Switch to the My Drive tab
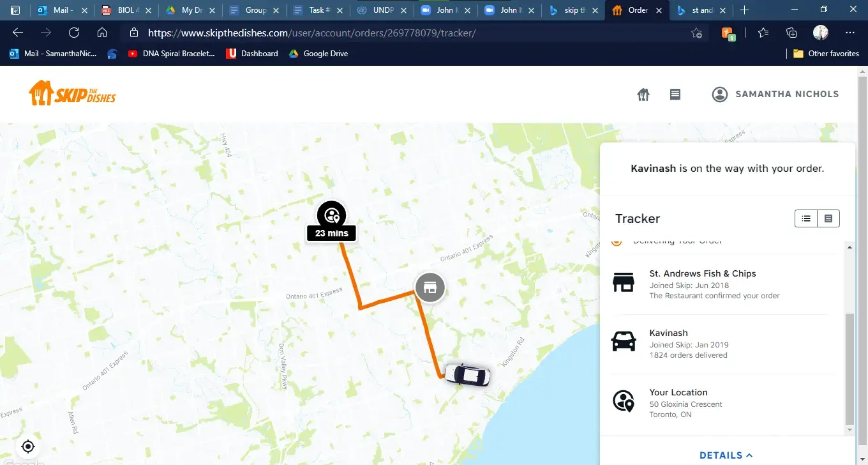Image resolution: width=868 pixels, height=465 pixels. 190,10
